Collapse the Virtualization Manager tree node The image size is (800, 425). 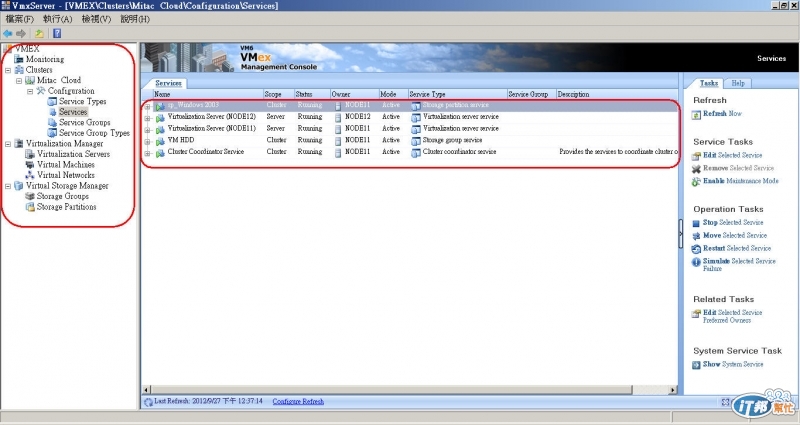click(x=8, y=144)
